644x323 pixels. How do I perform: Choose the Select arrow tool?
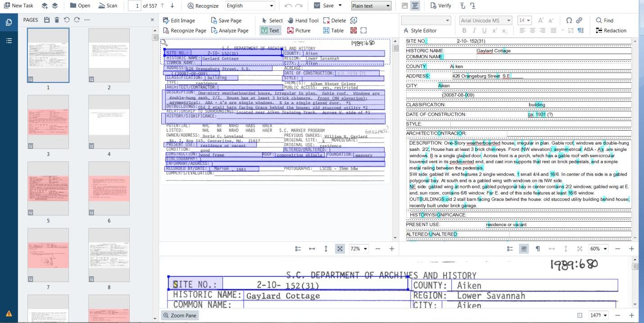(x=272, y=20)
